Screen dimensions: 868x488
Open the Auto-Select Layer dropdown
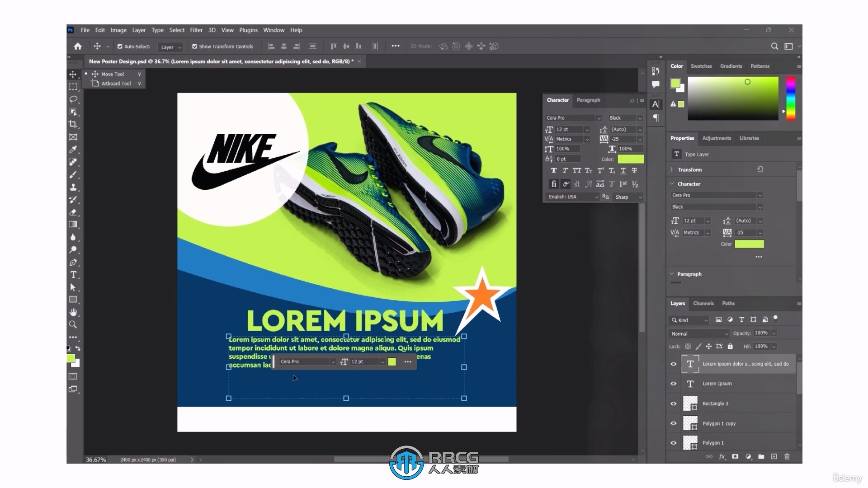coord(170,47)
